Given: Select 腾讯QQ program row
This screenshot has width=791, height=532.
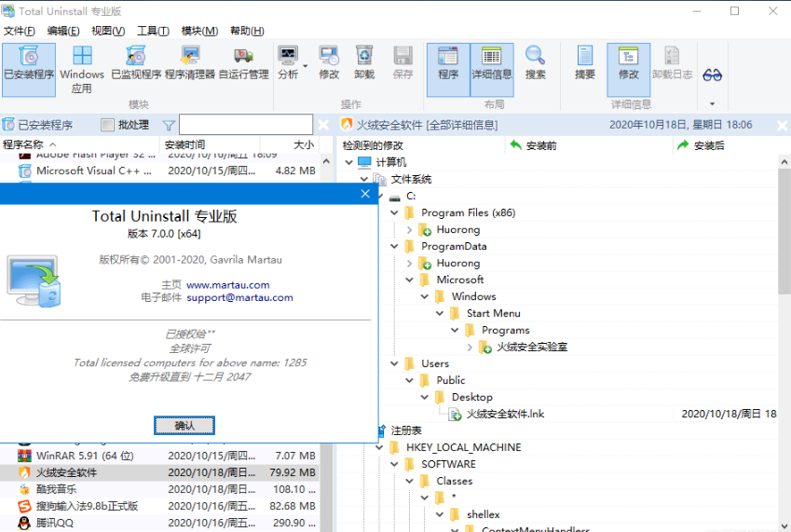Looking at the screenshot, I should coord(159,523).
